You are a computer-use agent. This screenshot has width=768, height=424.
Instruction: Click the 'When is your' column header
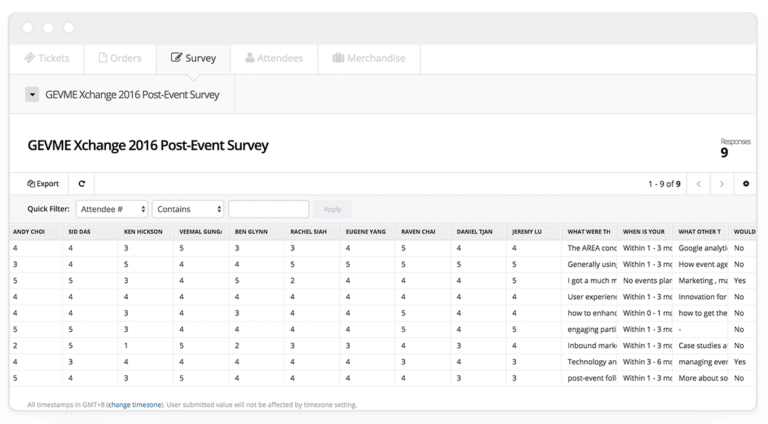(644, 232)
